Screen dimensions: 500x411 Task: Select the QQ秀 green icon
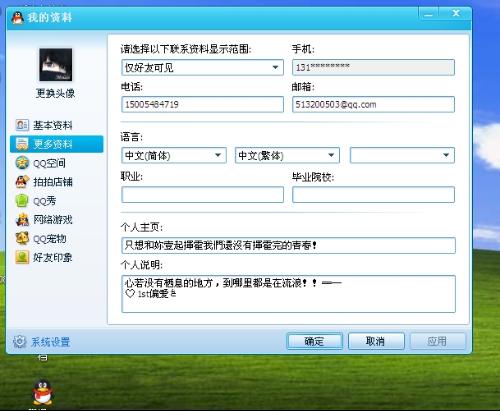click(22, 201)
